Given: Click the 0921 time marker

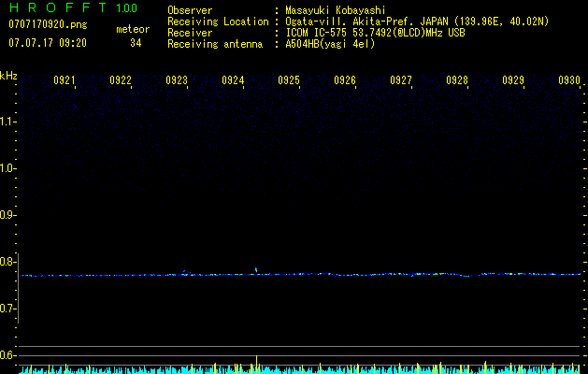Looking at the screenshot, I should (x=65, y=80).
